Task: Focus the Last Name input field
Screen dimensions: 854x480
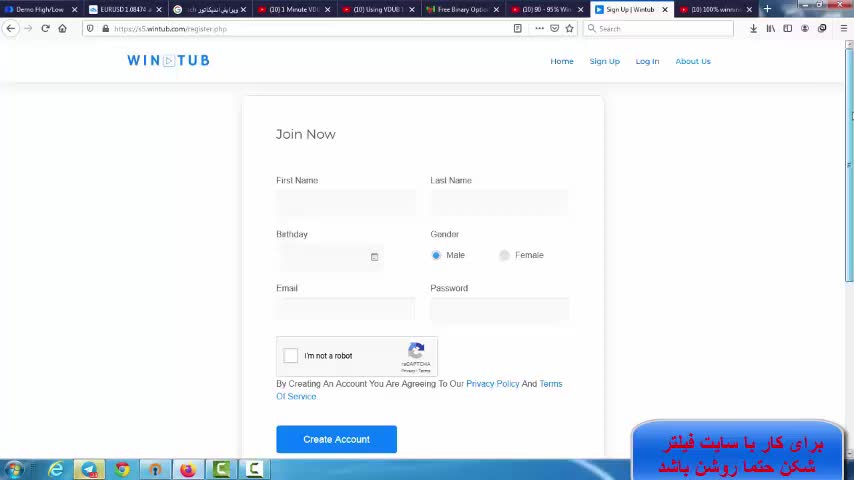Action: [499, 203]
